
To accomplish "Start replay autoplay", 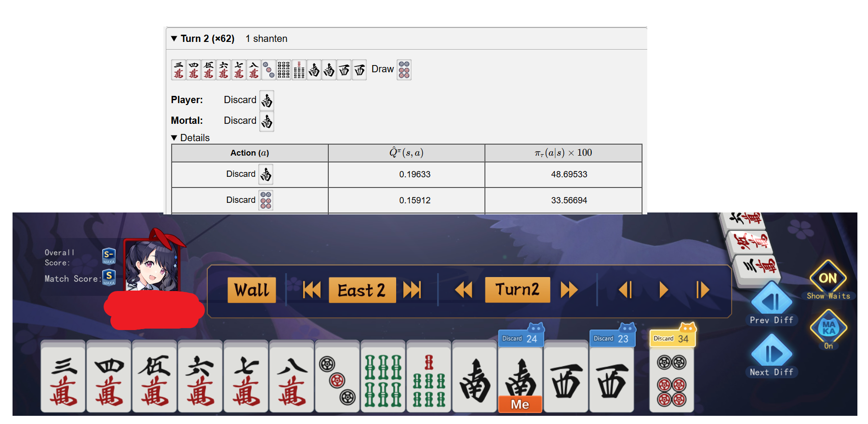I will coord(664,290).
